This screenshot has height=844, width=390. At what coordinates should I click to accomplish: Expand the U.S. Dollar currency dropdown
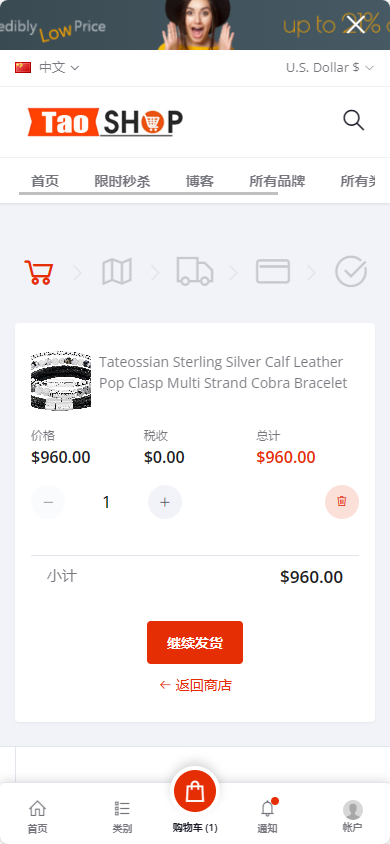329,67
